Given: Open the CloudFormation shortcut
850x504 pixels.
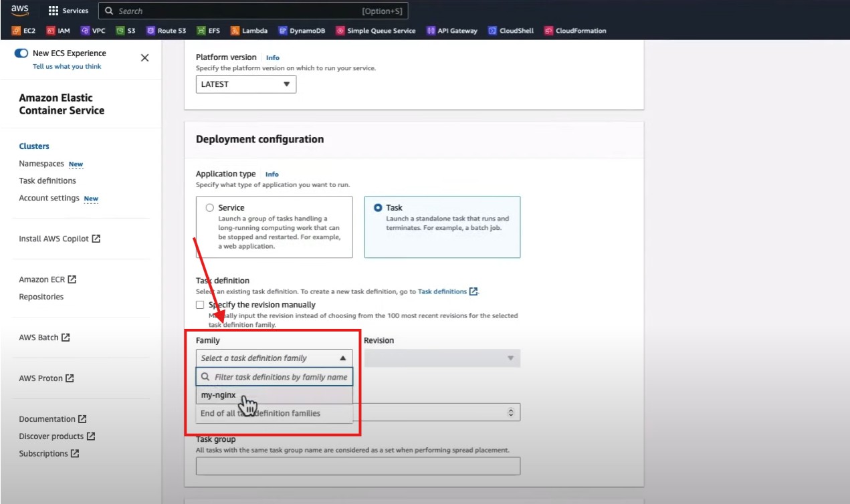Looking at the screenshot, I should [x=548, y=31].
